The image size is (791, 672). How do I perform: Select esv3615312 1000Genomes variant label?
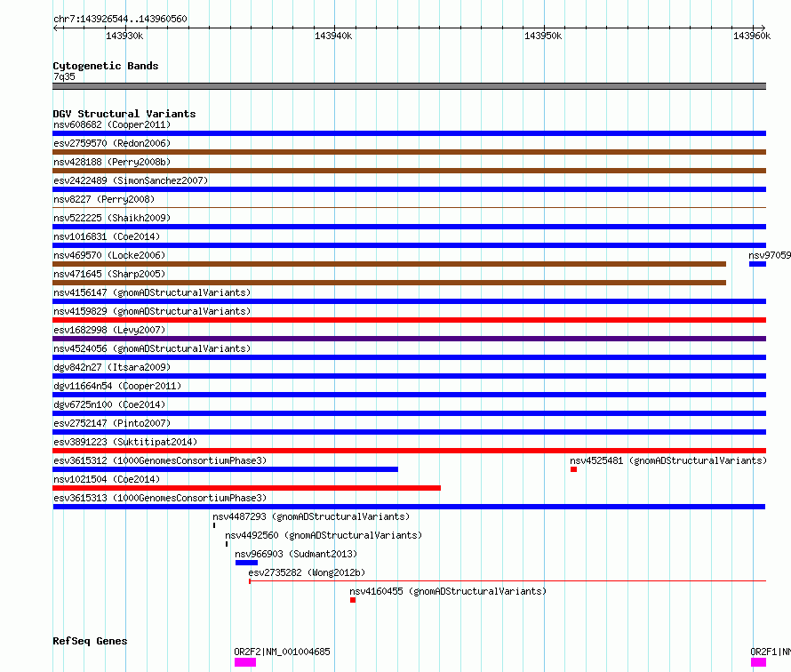[x=160, y=460]
